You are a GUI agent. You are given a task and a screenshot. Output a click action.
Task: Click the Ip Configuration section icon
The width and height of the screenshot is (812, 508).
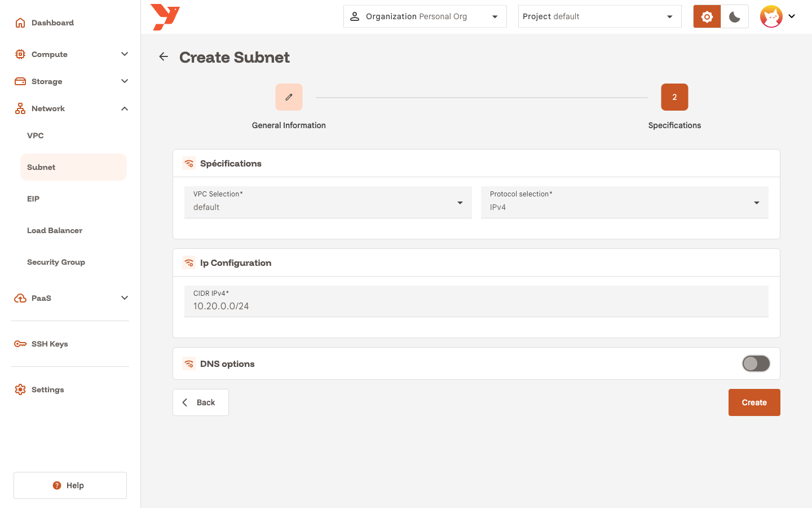(189, 263)
